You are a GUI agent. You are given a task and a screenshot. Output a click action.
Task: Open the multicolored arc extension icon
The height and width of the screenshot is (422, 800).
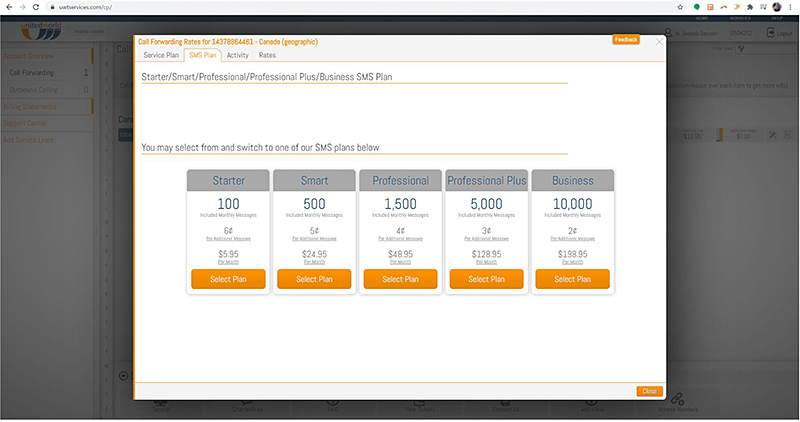coord(723,7)
